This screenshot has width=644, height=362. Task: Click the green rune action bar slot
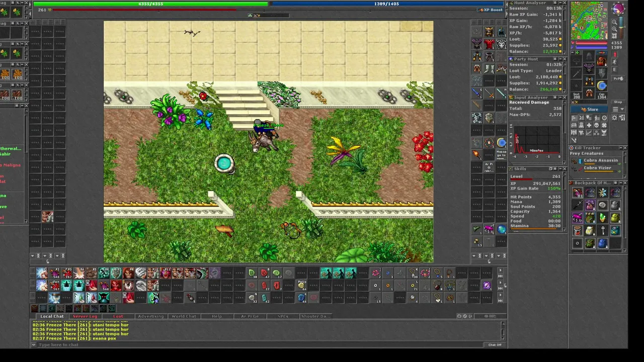[x=252, y=274]
